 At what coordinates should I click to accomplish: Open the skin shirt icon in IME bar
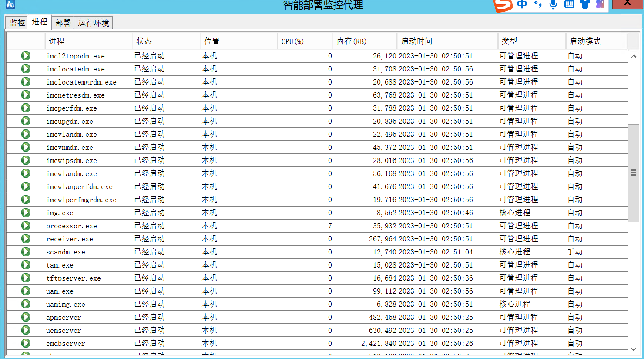(x=585, y=4)
